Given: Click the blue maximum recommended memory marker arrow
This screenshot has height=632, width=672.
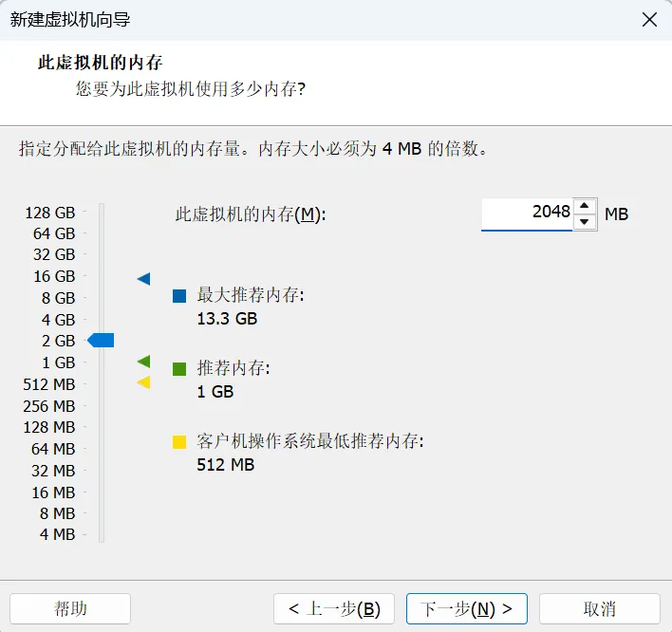Looking at the screenshot, I should click(x=144, y=279).
